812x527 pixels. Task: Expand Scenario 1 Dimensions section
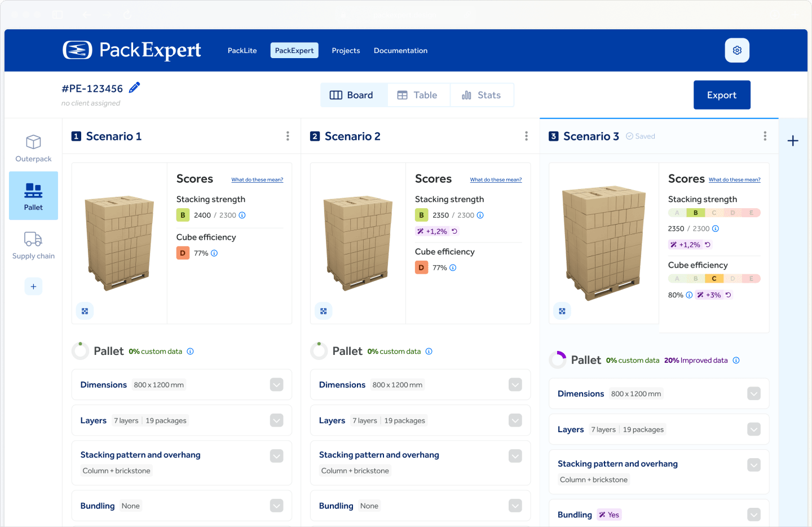[276, 385]
